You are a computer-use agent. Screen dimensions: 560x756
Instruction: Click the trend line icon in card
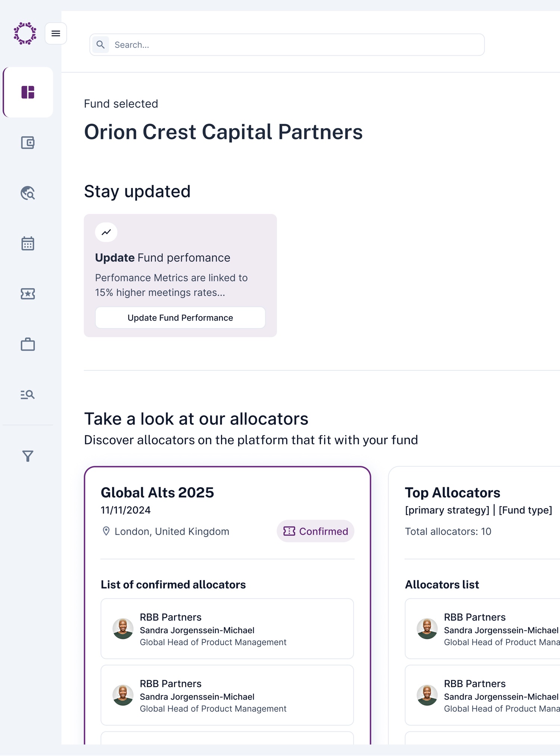pyautogui.click(x=106, y=232)
